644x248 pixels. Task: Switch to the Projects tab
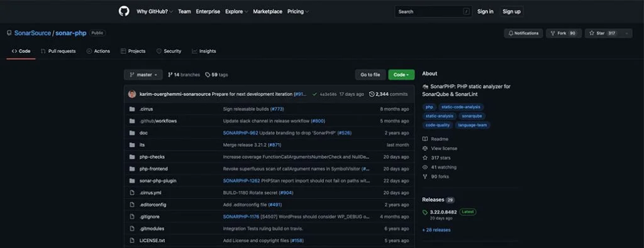[x=133, y=51]
